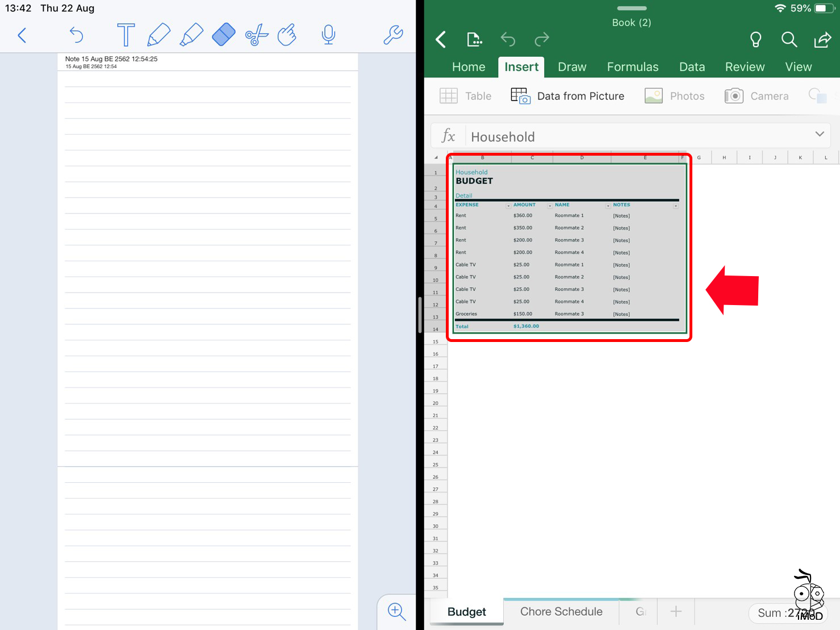Insert a Table from the Insert ribbon

(x=466, y=95)
